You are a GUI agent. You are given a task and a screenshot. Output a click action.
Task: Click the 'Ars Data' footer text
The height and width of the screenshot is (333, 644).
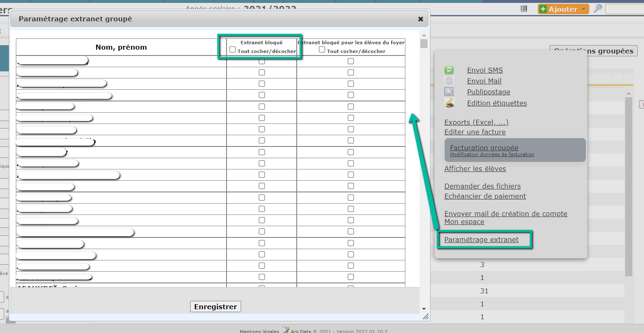pos(302,331)
